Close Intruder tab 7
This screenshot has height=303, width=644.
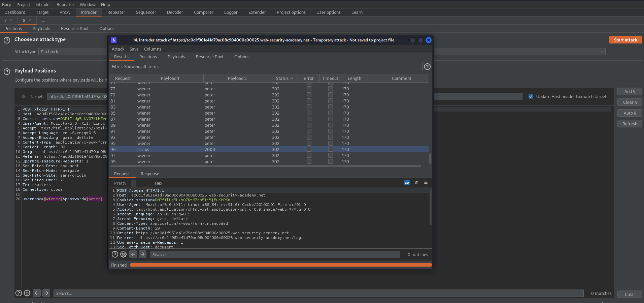(x=11, y=21)
